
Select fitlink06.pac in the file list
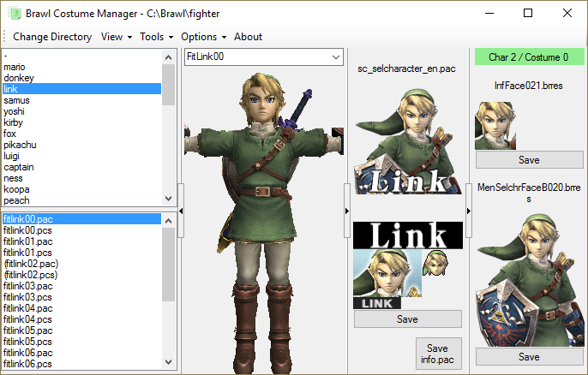81,353
